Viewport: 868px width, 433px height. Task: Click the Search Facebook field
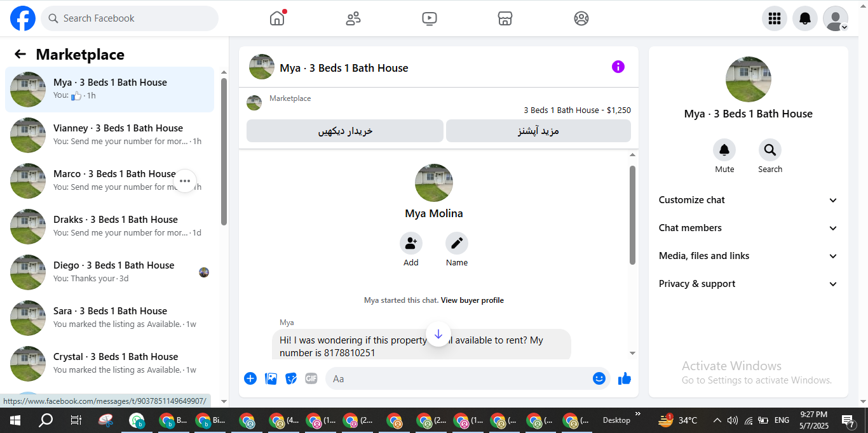(130, 18)
